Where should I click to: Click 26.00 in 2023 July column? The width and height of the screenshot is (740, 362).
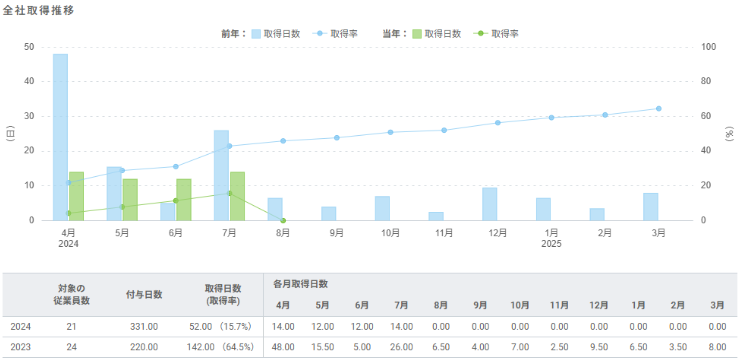(x=402, y=347)
